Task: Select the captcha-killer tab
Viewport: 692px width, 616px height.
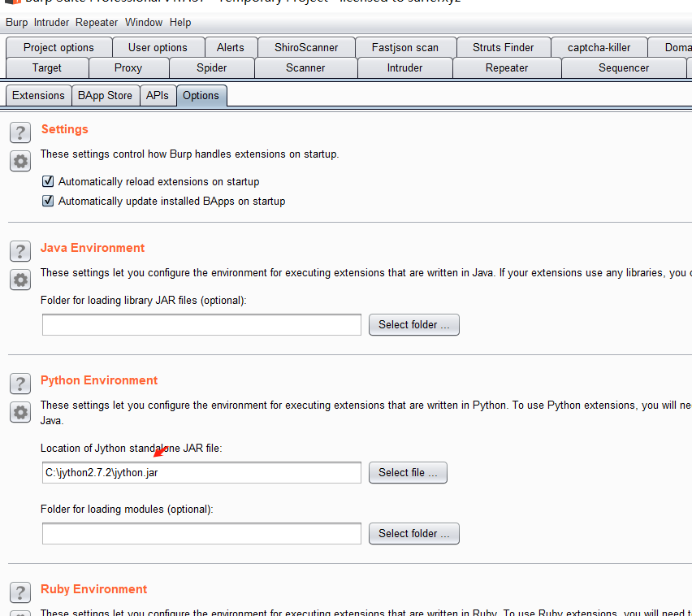Action: [x=599, y=47]
